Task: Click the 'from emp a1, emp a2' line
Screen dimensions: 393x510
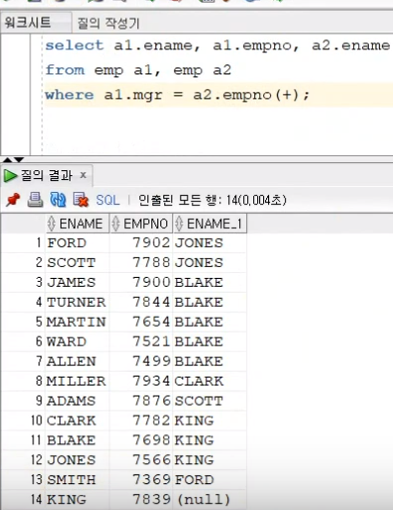Action: tap(138, 70)
